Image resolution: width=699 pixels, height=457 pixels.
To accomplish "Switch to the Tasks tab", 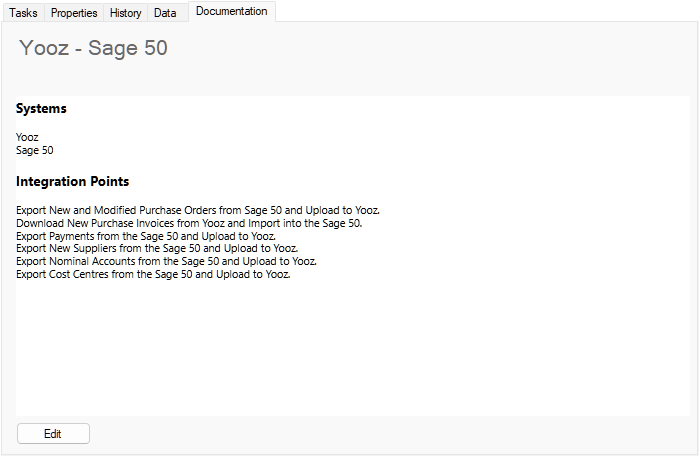I will (x=23, y=13).
